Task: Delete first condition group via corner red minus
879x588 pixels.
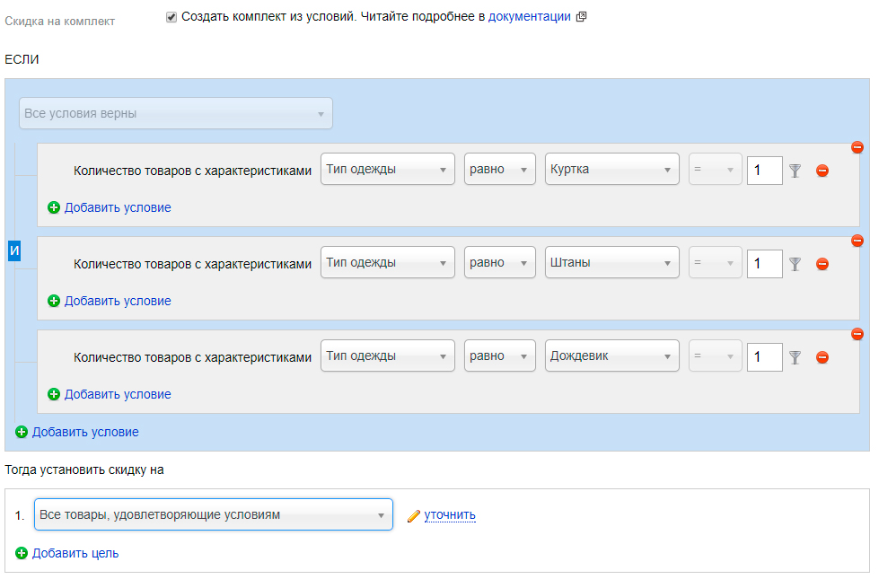Action: pos(857,147)
